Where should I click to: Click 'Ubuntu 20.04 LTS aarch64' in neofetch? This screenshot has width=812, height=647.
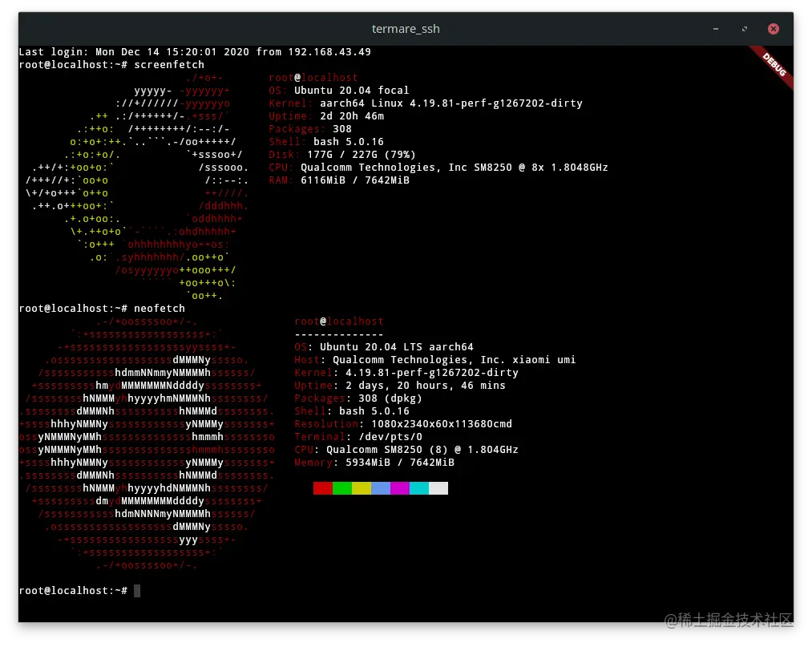[397, 346]
